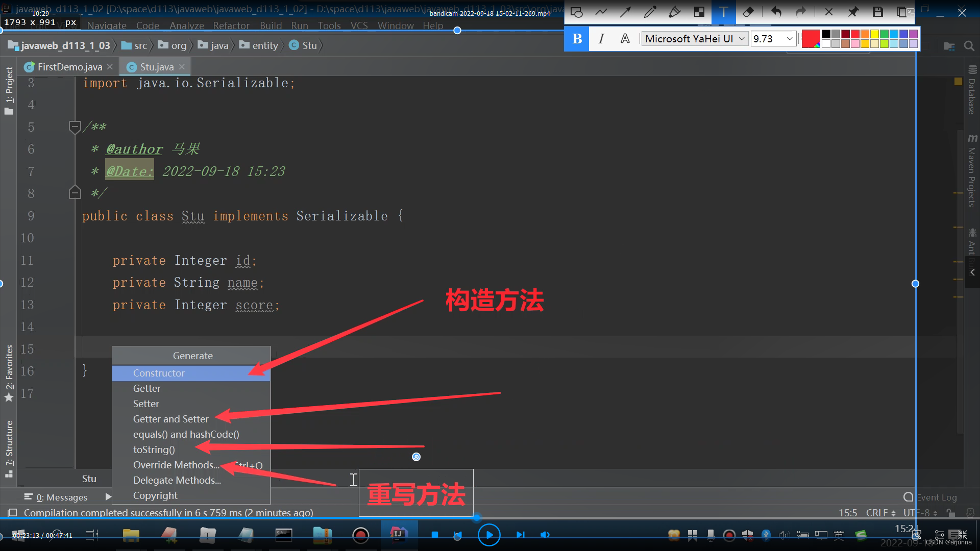
Task: Open the Favorites tool window
Action: (9, 373)
